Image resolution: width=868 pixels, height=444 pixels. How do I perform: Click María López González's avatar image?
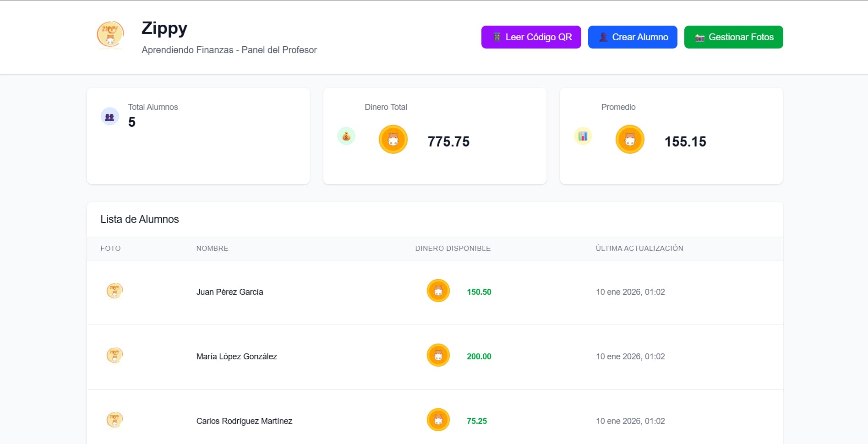(115, 355)
